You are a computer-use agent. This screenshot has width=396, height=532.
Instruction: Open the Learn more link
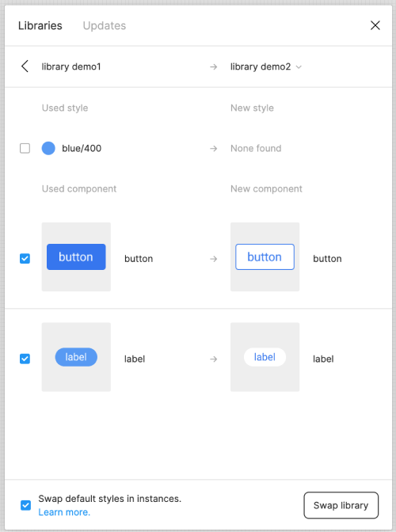[64, 512]
